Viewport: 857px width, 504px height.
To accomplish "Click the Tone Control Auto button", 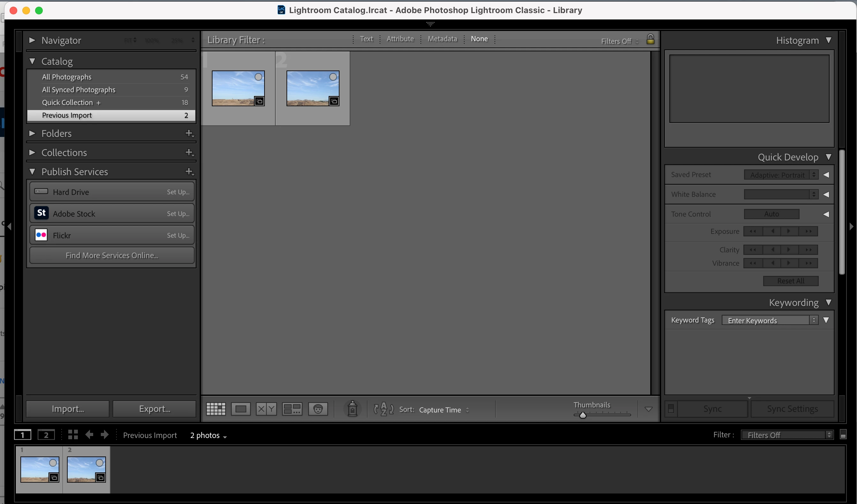I will click(771, 214).
